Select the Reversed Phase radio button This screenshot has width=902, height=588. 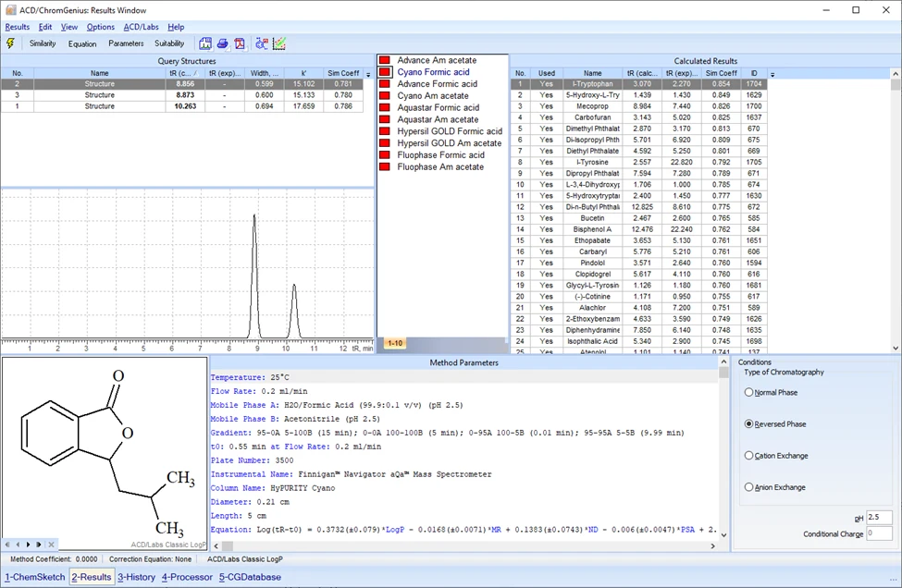(x=748, y=424)
